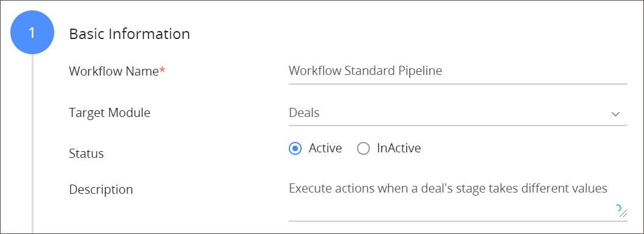The image size is (644, 234).
Task: Click into the Description text area
Action: [x=458, y=200]
